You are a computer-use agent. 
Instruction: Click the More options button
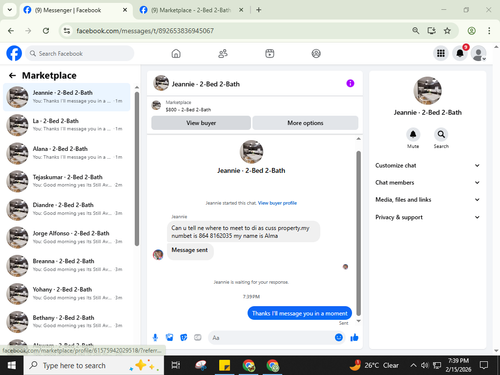click(x=305, y=123)
